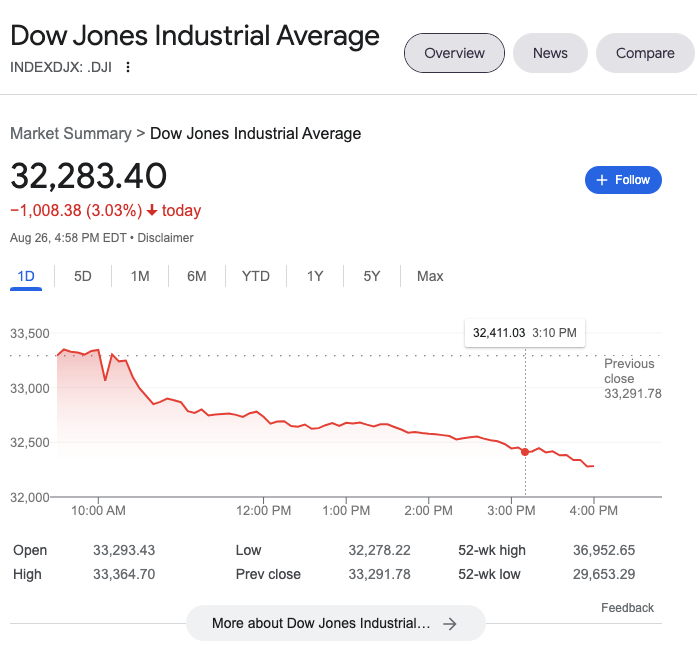Image resolution: width=697 pixels, height=647 pixels.
Task: Open the Compare tab
Action: (645, 53)
